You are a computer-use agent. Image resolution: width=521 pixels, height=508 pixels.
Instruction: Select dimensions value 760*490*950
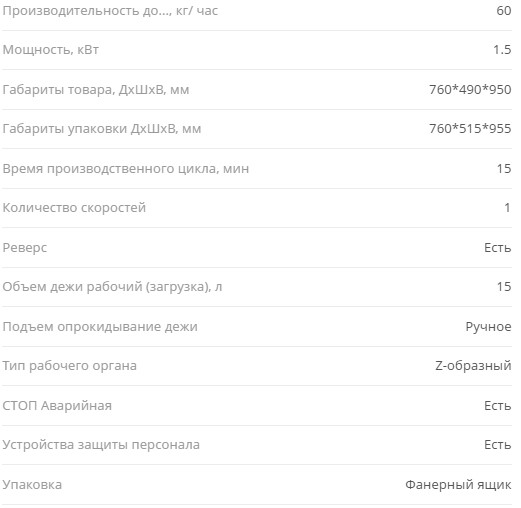[x=470, y=89]
